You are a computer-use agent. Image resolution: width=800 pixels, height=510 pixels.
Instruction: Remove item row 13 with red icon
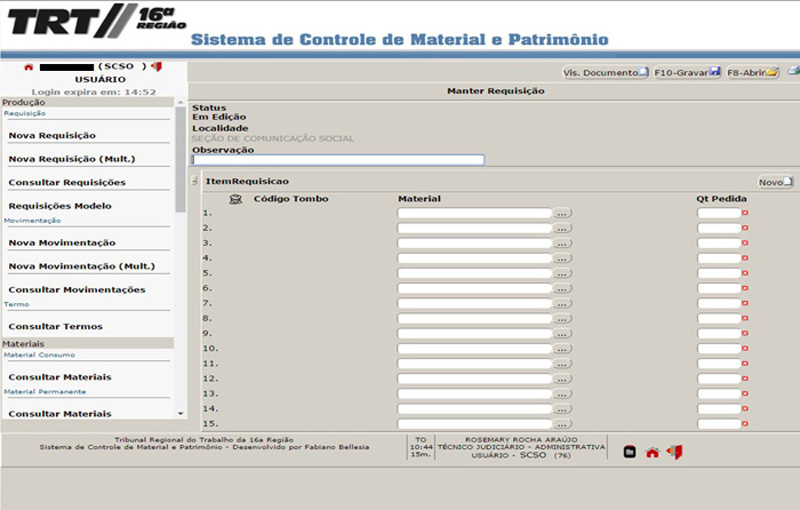click(745, 394)
